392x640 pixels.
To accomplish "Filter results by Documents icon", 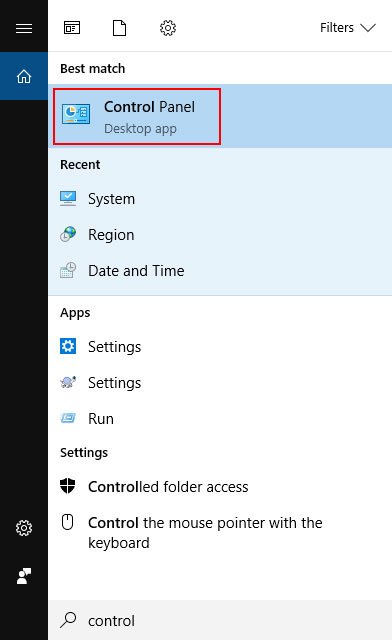I will coord(119,28).
